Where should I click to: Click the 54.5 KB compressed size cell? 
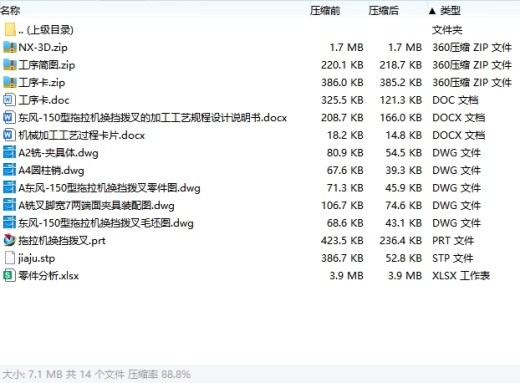[404, 153]
